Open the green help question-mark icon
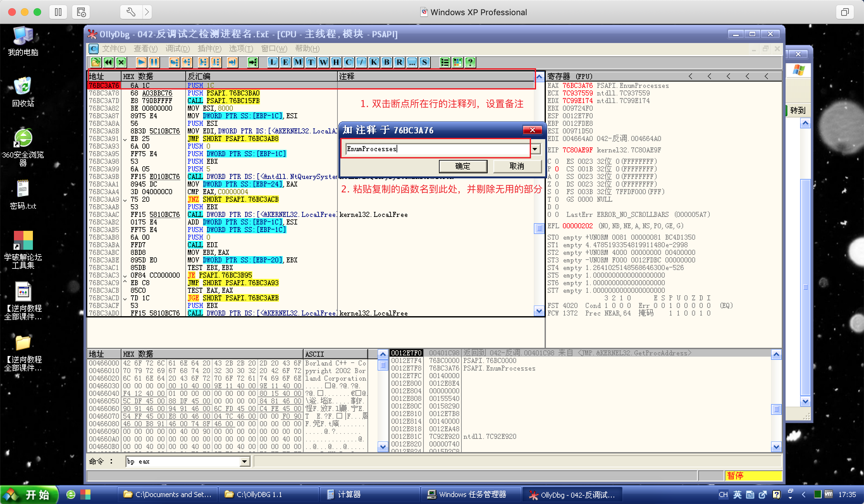 point(470,62)
